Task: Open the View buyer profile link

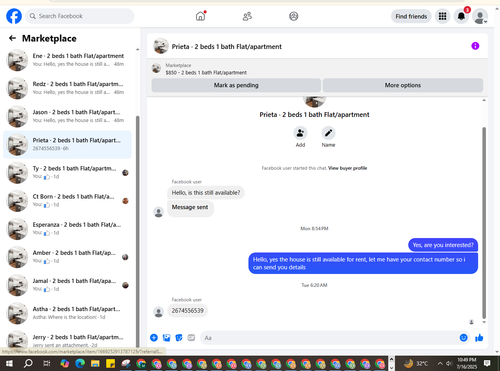Action: coord(347,168)
